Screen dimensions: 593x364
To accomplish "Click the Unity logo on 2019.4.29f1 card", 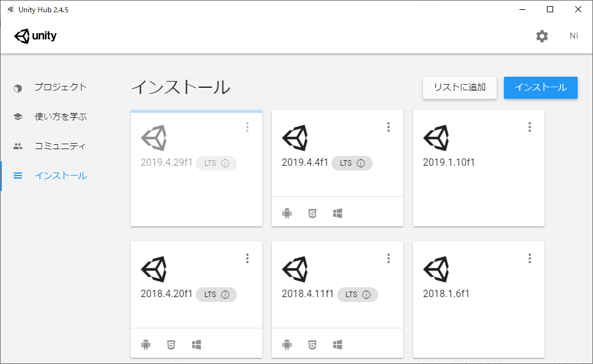I will 154,138.
